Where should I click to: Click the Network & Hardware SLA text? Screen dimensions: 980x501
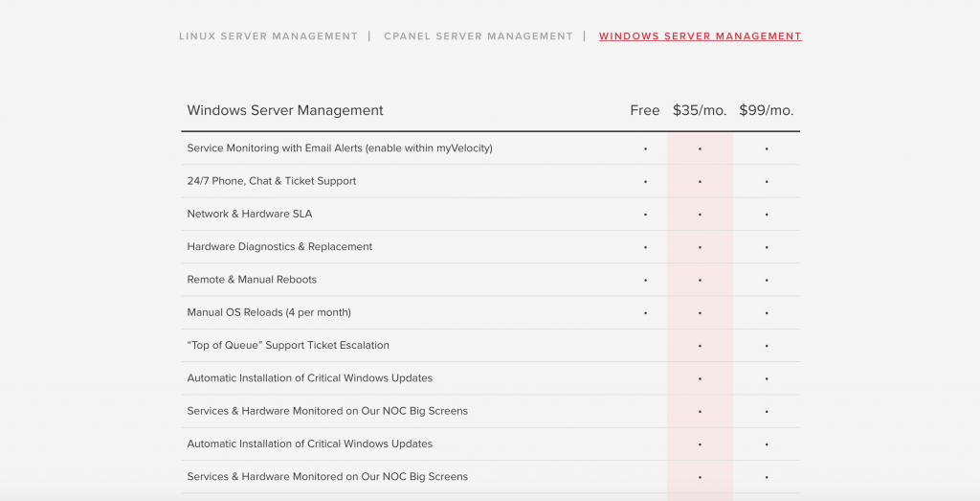[x=250, y=214]
